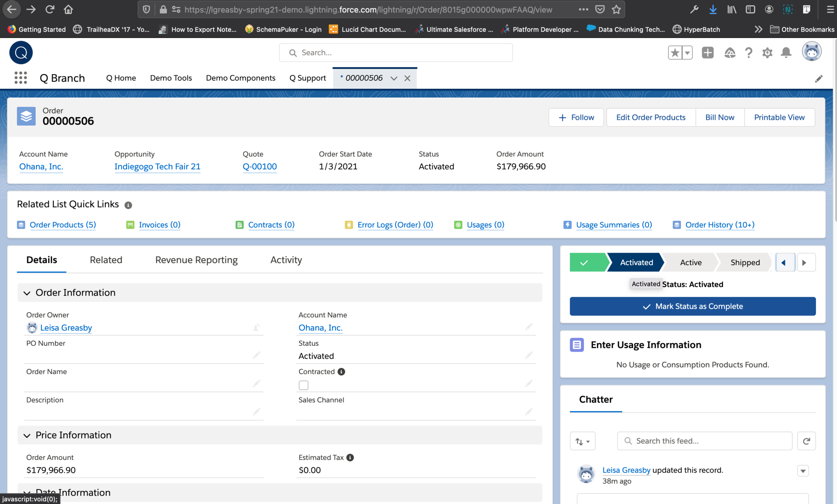Open the 00000506 tab dropdown chevron

coord(393,78)
